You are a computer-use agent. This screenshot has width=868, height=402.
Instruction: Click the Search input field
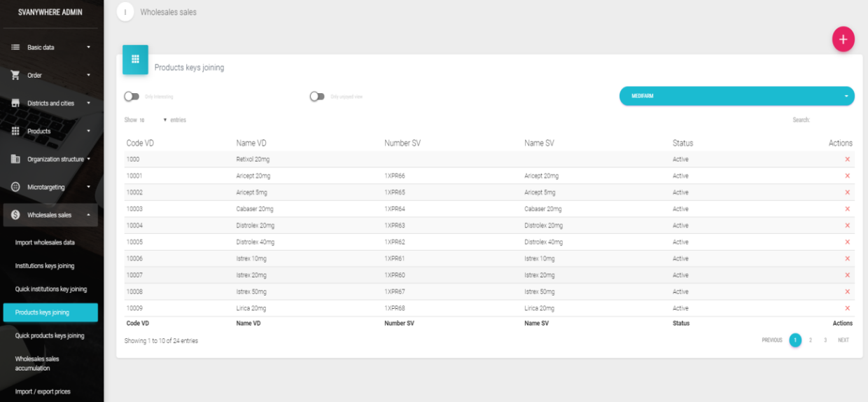click(832, 120)
